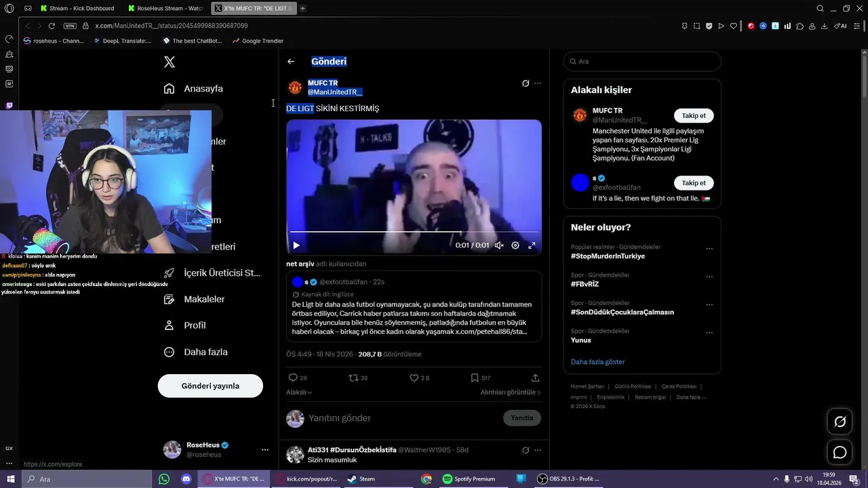This screenshot has width=868, height=488.
Task: Open floating Grok button
Action: click(x=840, y=422)
